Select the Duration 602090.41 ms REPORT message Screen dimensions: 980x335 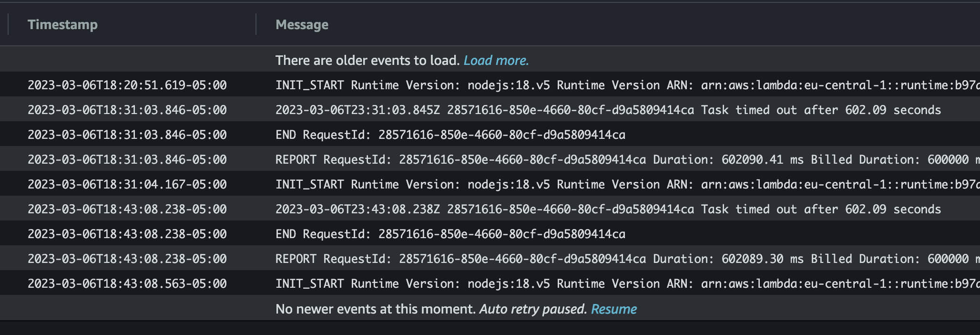(572, 159)
